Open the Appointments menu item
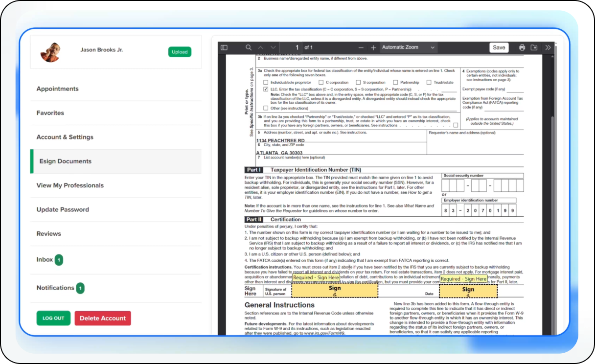 (57, 89)
